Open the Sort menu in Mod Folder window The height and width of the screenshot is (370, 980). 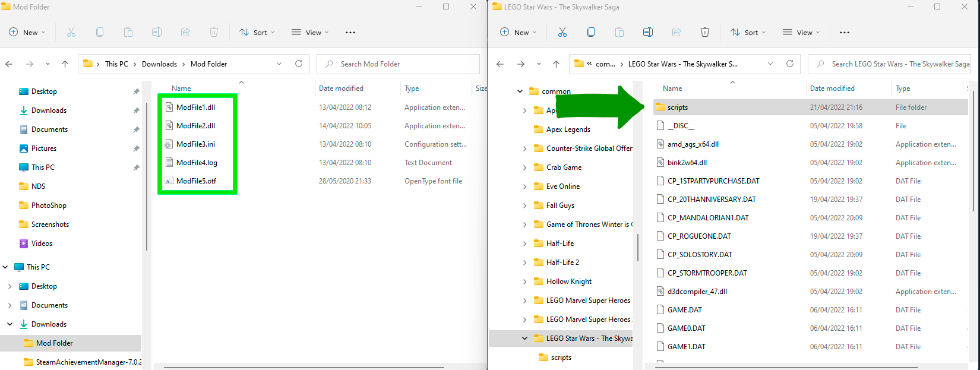coord(257,33)
